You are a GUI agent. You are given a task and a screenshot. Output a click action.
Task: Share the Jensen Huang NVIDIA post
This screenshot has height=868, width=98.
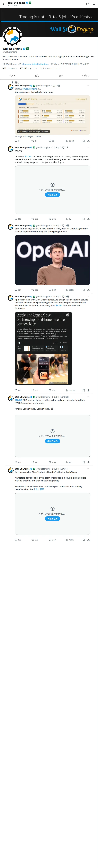(89, 462)
